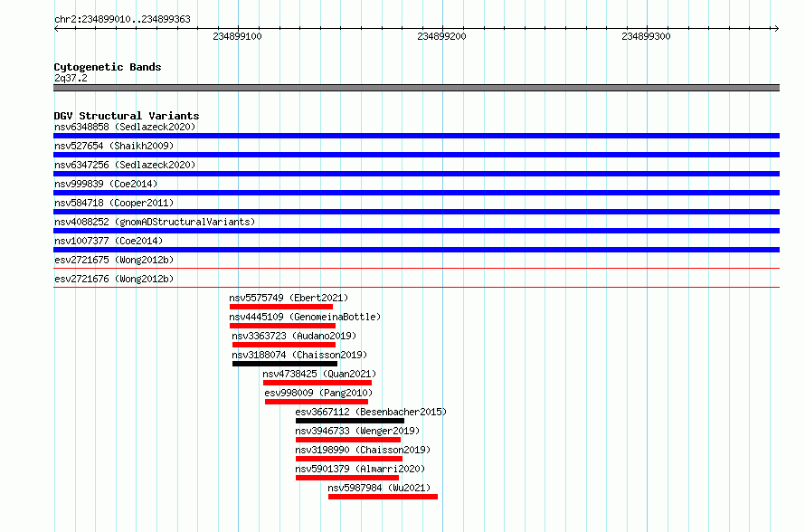This screenshot has height=532, width=805.
Task: Select red bar under nsv3198990
Action: (x=349, y=459)
